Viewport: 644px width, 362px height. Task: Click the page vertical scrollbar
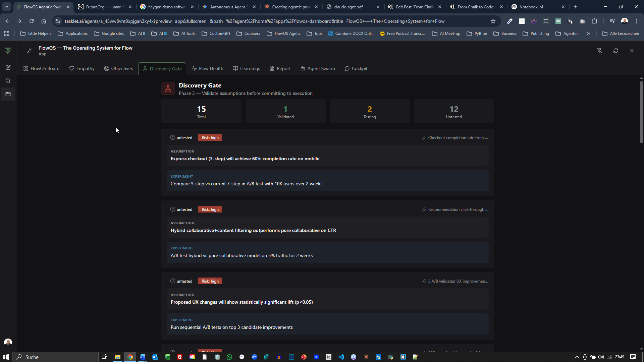coord(641,112)
